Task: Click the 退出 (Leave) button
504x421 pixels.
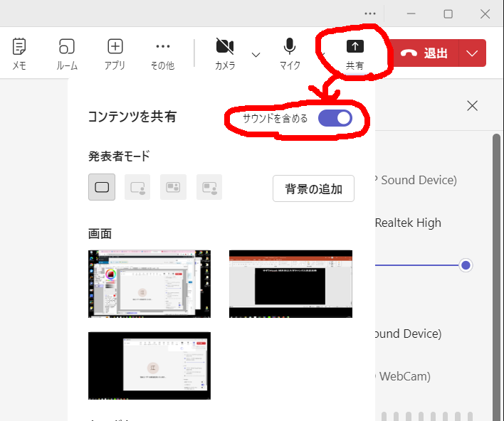Action: 426,53
